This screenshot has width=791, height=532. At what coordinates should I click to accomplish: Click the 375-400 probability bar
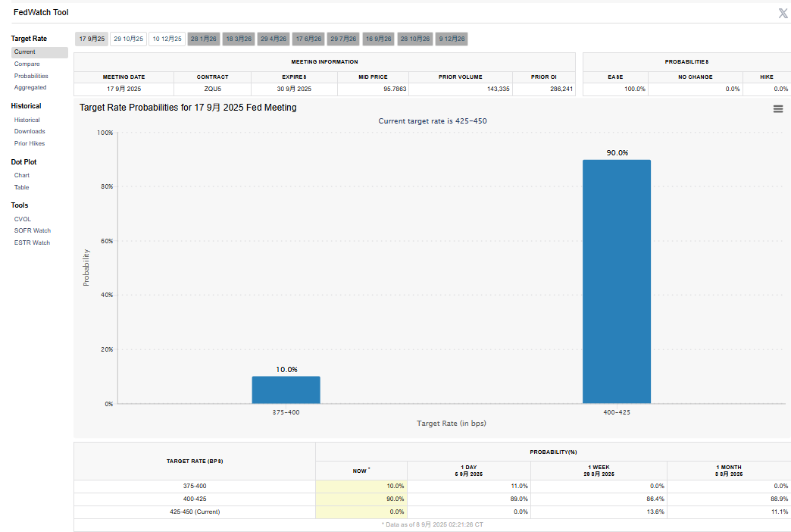[286, 390]
